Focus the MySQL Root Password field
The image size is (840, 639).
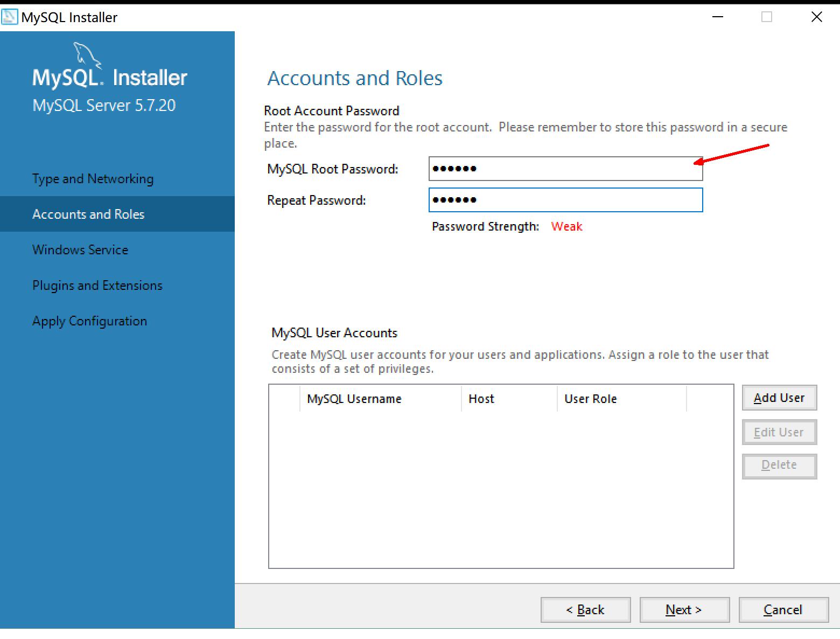(x=565, y=169)
